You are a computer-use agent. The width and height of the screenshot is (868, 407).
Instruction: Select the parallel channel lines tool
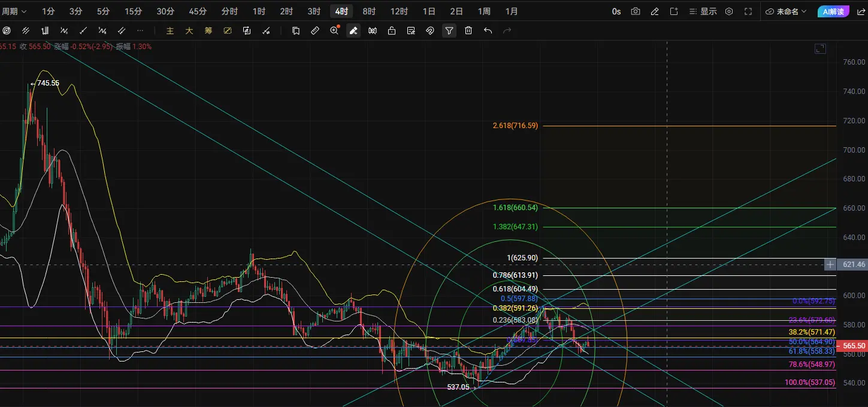(26, 31)
